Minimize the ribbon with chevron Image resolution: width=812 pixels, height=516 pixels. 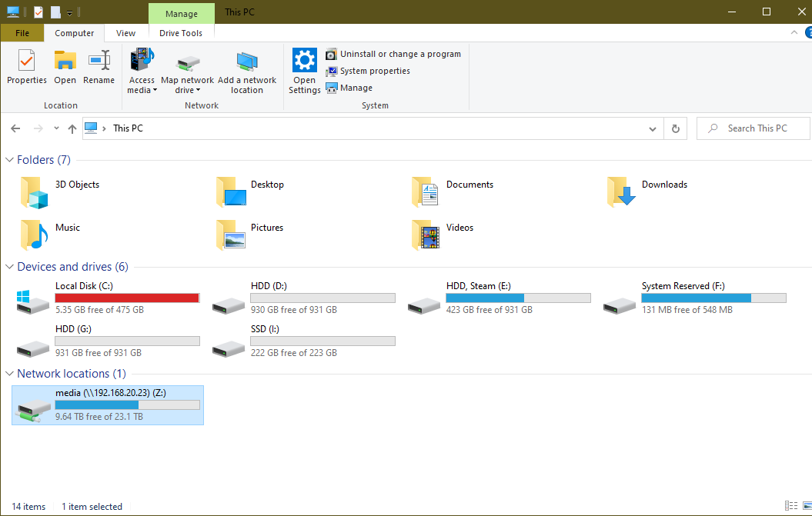point(794,32)
